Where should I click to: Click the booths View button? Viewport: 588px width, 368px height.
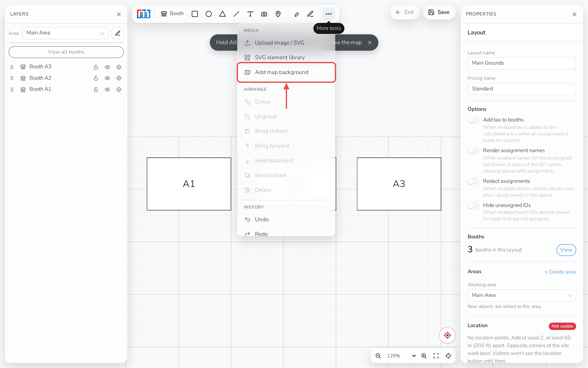pos(566,250)
